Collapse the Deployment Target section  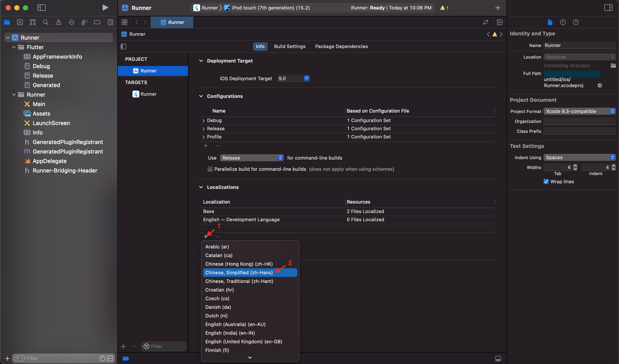pyautogui.click(x=201, y=61)
